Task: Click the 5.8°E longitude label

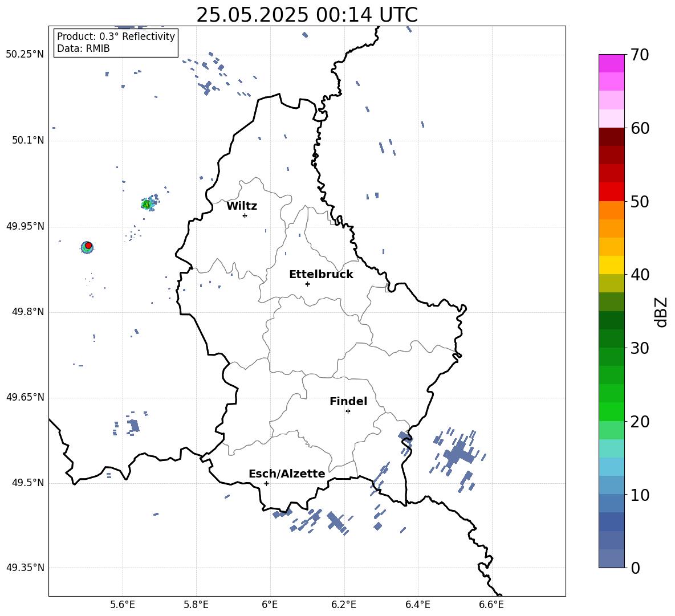Action: tap(196, 605)
